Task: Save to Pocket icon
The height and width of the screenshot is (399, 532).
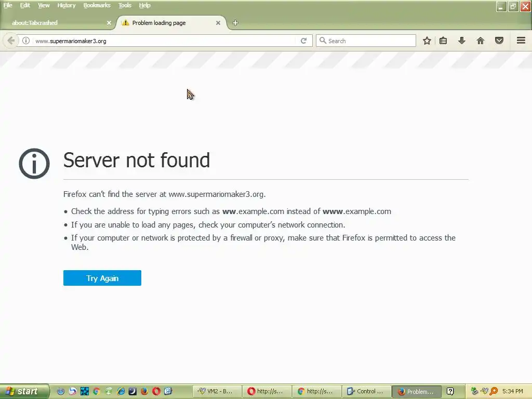Action: [499, 41]
